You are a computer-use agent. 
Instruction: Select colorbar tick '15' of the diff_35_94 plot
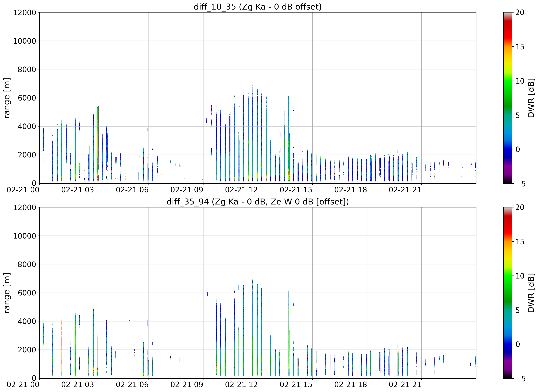tap(520, 242)
